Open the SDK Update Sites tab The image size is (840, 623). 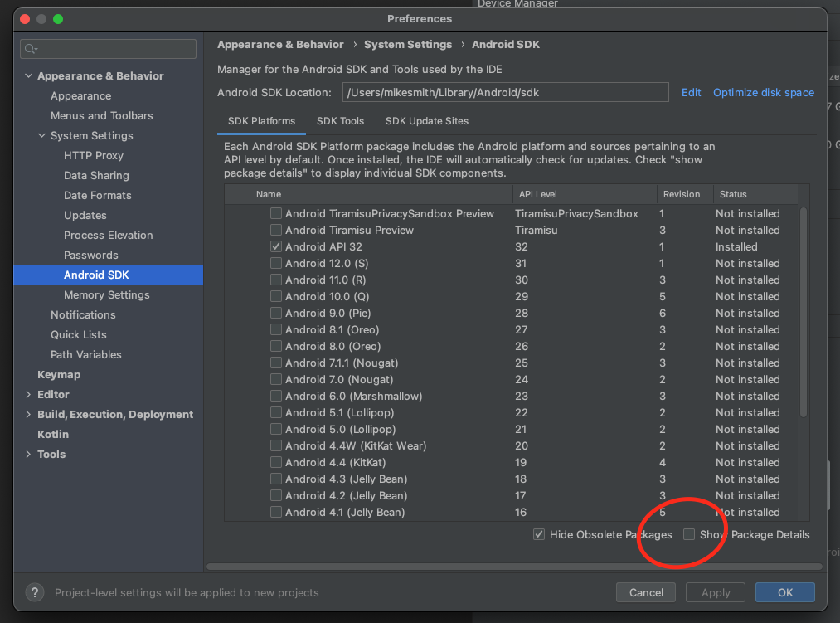click(427, 121)
